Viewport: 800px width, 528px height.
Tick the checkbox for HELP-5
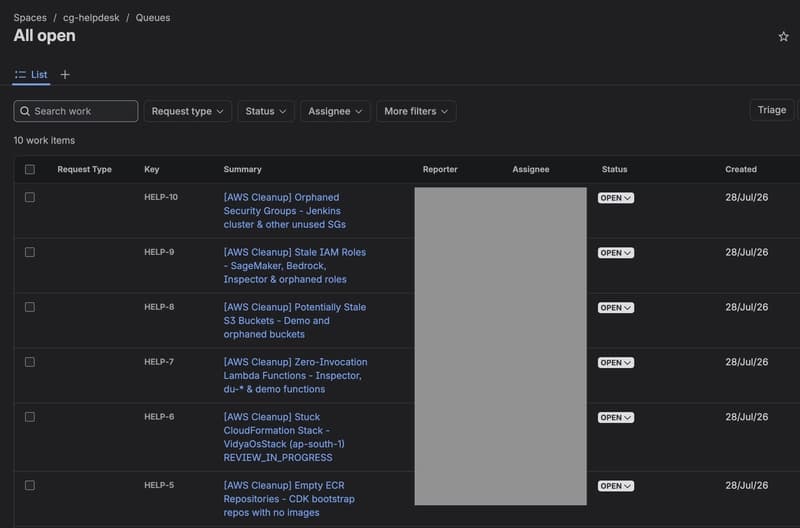click(30, 486)
